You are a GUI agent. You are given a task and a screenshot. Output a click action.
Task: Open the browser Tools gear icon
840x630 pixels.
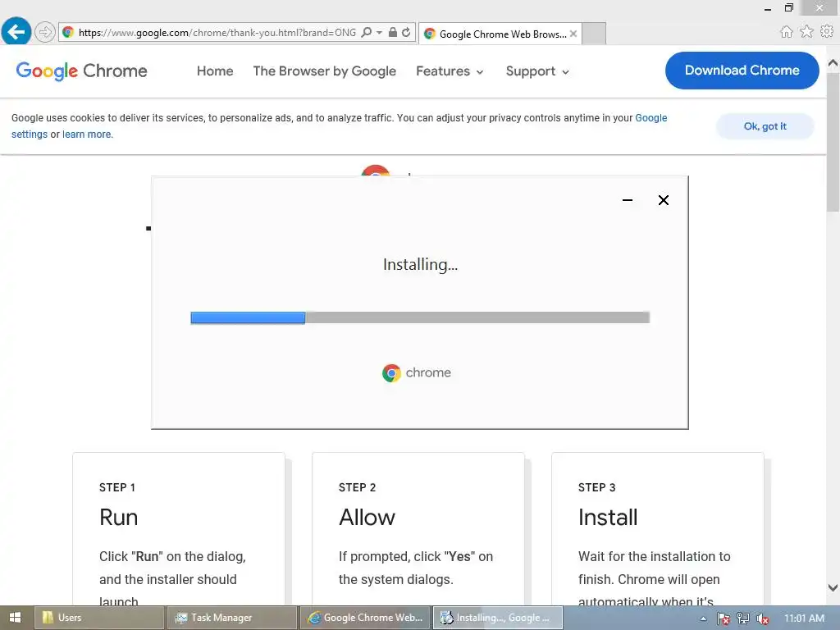pyautogui.click(x=827, y=32)
